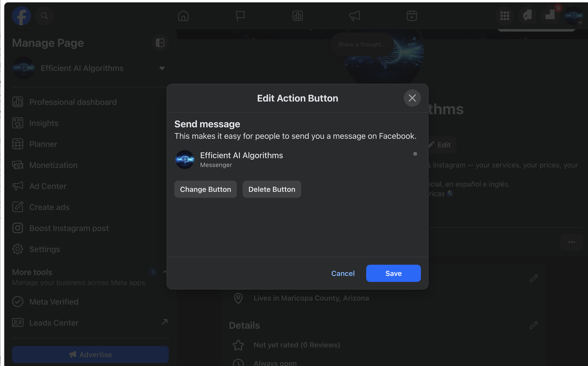Open Create ads in the sidebar

coord(90,207)
